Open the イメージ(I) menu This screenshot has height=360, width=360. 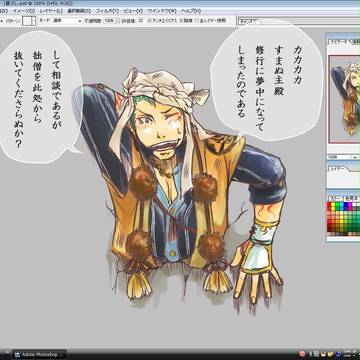24,11
